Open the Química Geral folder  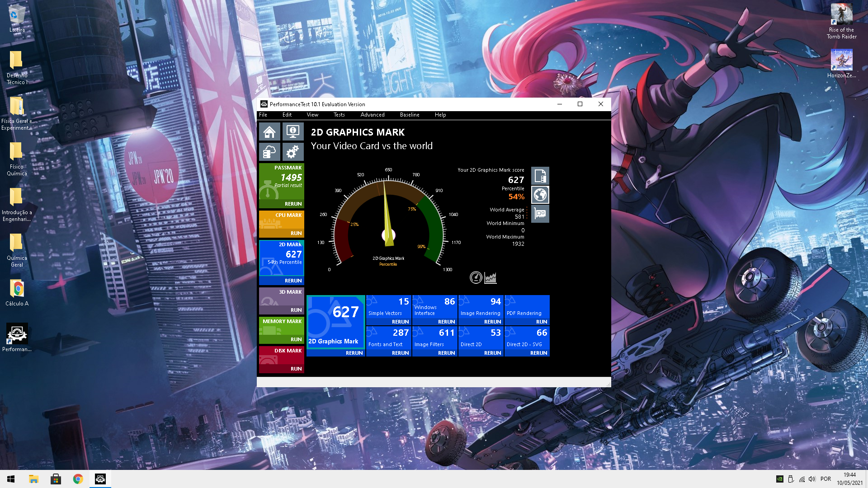tap(17, 250)
